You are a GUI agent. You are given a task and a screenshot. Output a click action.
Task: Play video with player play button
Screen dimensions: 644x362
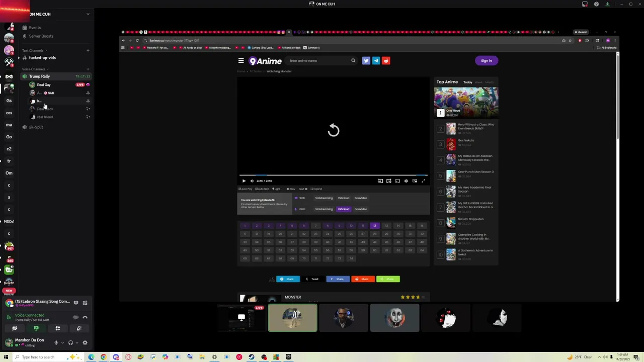click(x=244, y=181)
